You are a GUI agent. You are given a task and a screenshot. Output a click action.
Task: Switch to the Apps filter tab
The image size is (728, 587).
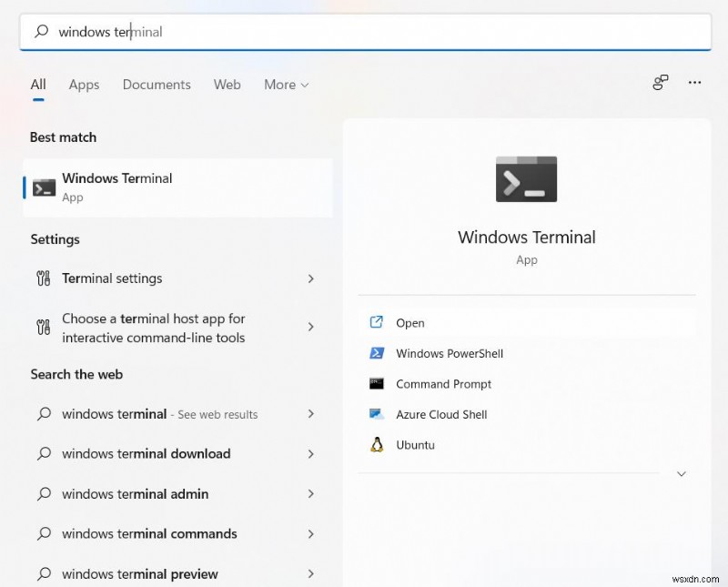84,85
